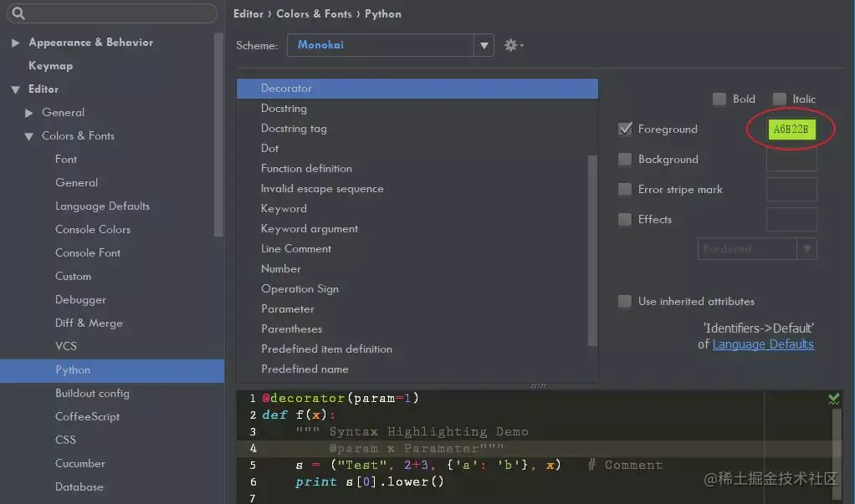
Task: Collapse the Colors & Fonts node
Action: 29,136
